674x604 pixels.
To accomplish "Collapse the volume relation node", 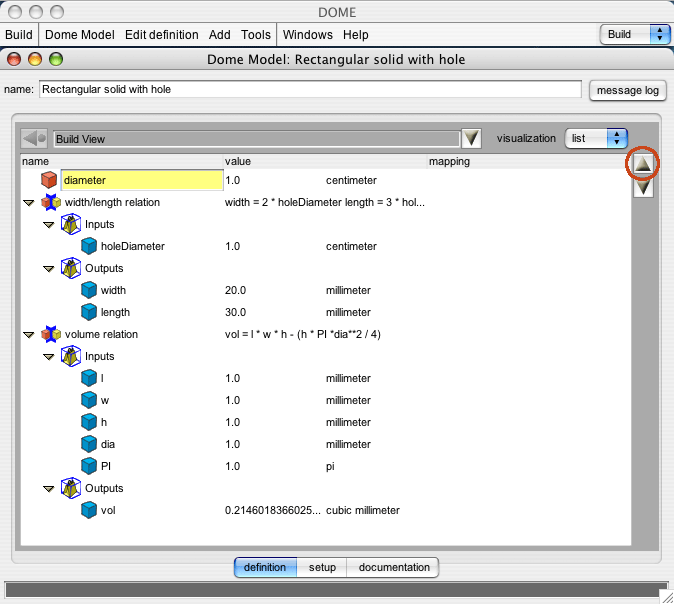I will [x=29, y=334].
